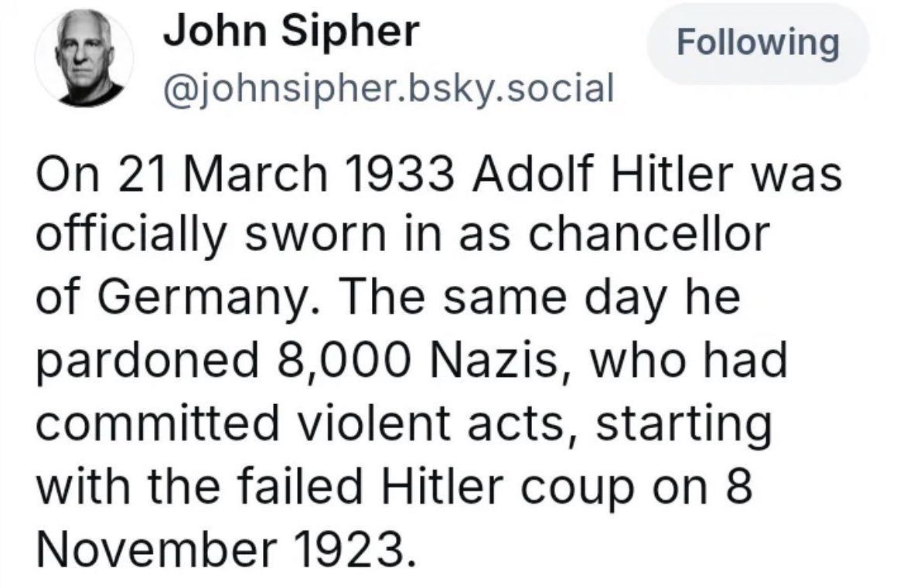Screen dimensions: 907x588
Task: Click the text 'November 1923' in post
Action: (226, 548)
